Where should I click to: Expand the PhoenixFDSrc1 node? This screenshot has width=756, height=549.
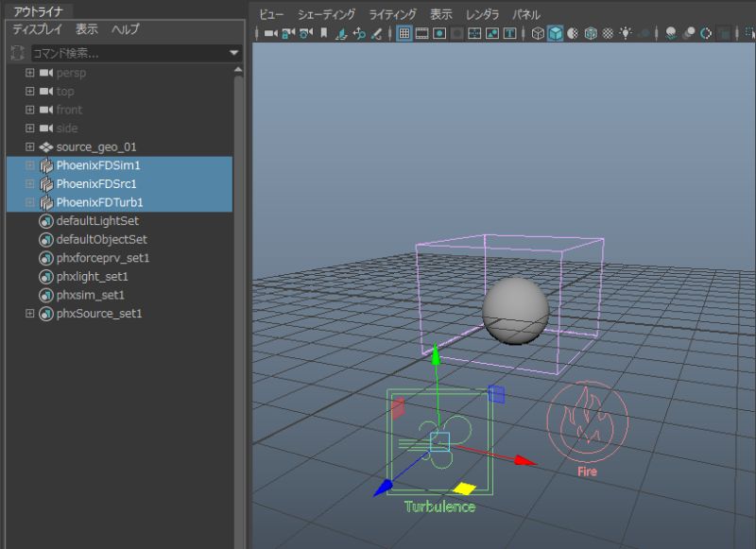[30, 183]
